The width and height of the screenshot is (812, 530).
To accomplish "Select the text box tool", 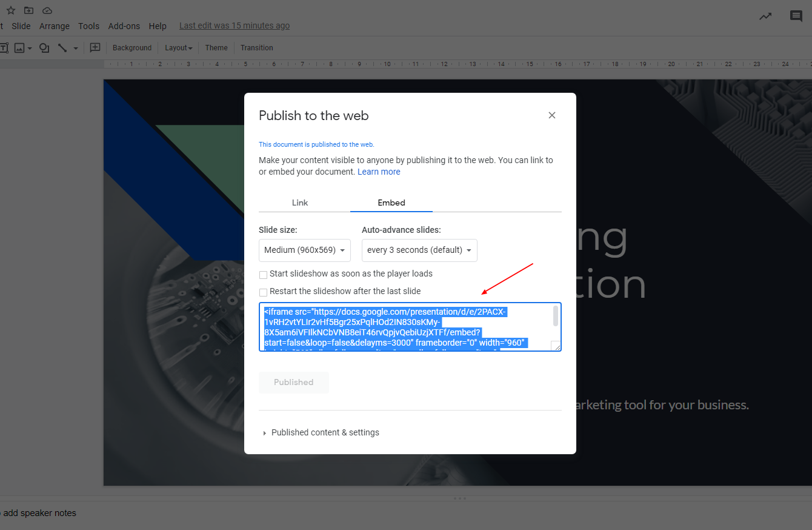I will pyautogui.click(x=3, y=48).
